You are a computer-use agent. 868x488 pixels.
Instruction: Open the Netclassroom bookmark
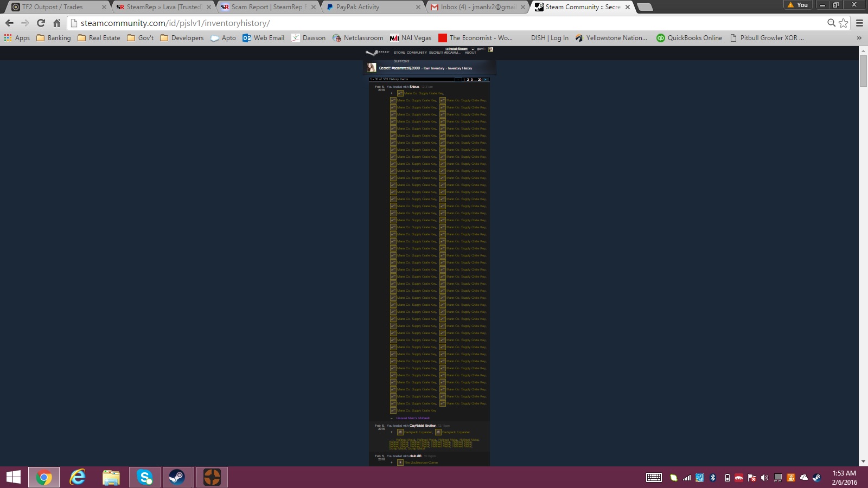point(358,38)
